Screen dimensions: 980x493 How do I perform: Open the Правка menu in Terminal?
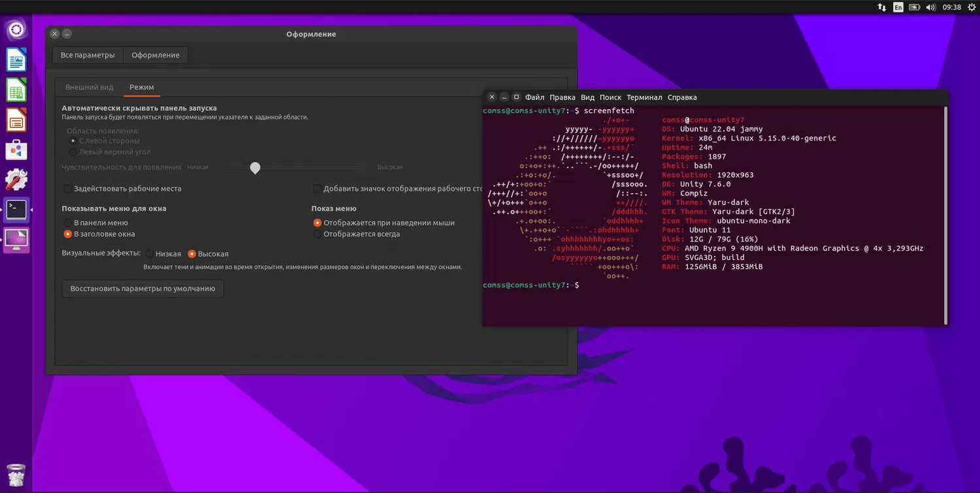click(563, 97)
